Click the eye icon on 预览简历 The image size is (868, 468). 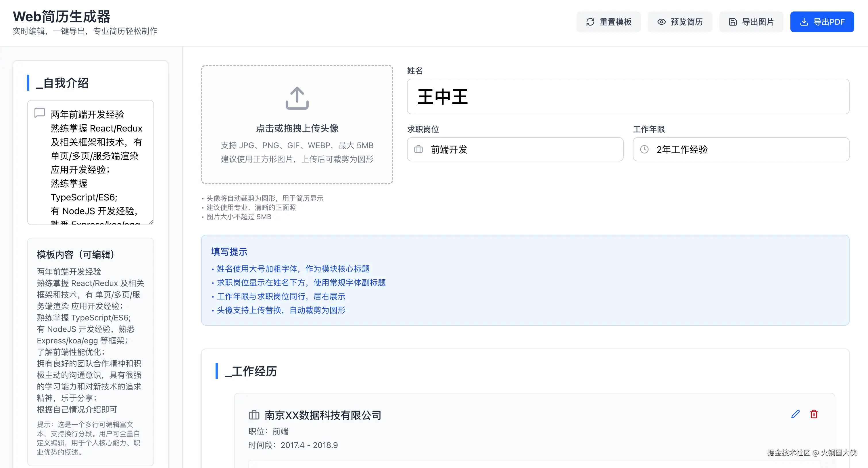click(661, 22)
